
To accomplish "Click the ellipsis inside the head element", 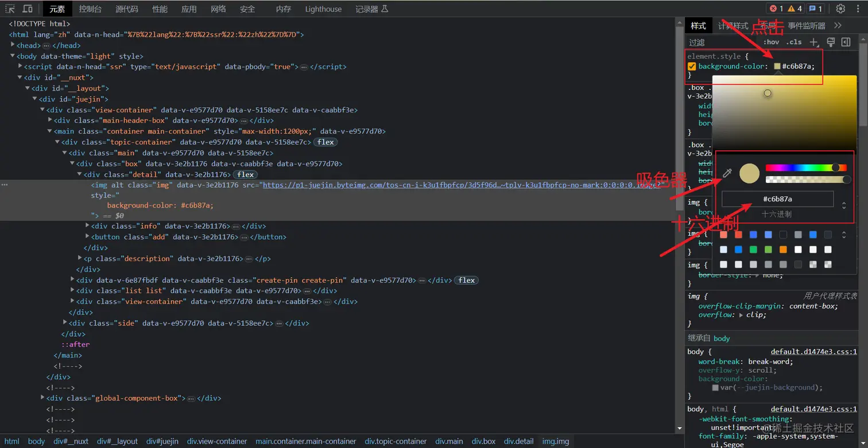I will (x=46, y=45).
